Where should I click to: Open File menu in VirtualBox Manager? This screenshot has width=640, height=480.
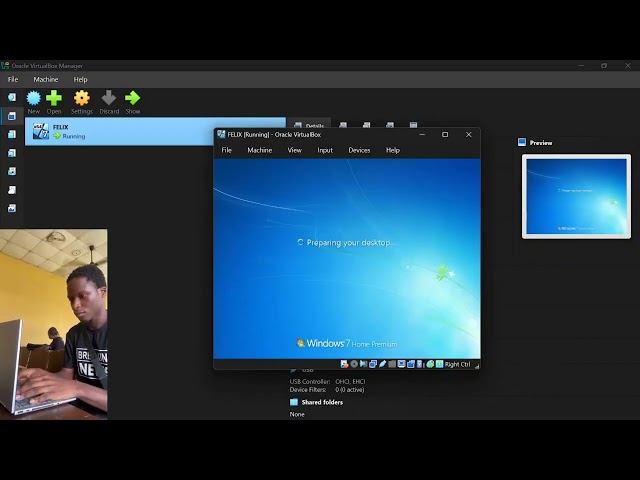point(13,80)
